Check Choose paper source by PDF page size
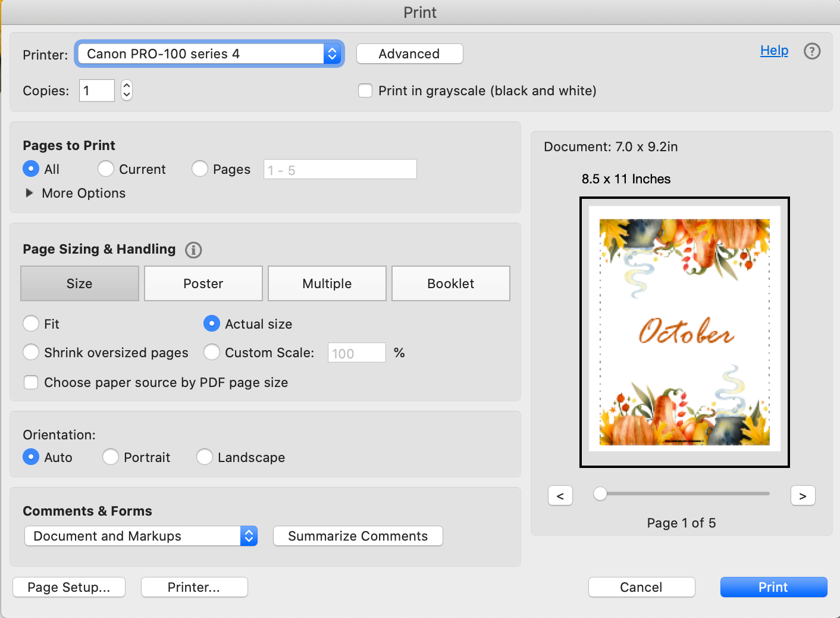 coord(31,382)
